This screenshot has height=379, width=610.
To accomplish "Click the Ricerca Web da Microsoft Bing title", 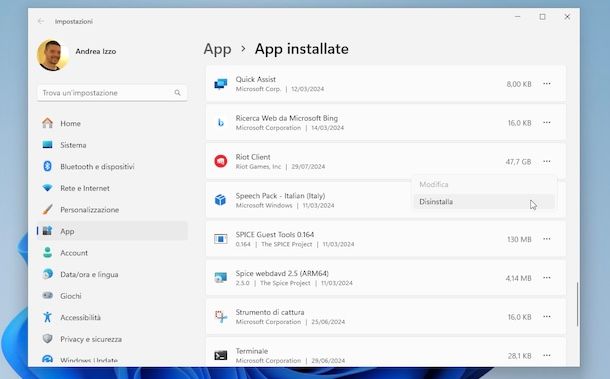I will coord(287,118).
